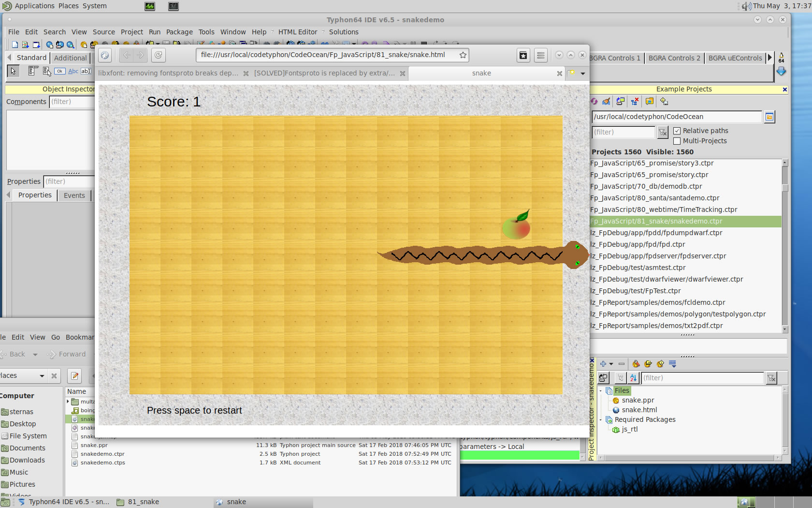Viewport: 812px width, 508px height.
Task: Bookmark this page with the star icon
Action: click(x=463, y=55)
